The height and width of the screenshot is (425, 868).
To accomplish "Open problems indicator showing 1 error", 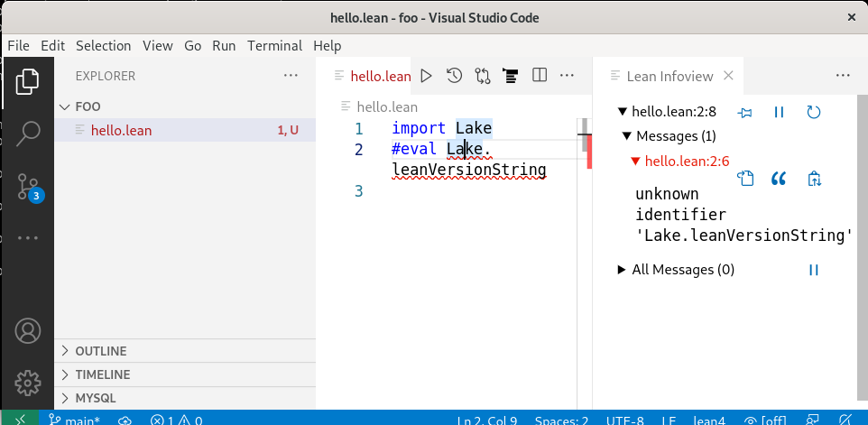I will [x=176, y=420].
